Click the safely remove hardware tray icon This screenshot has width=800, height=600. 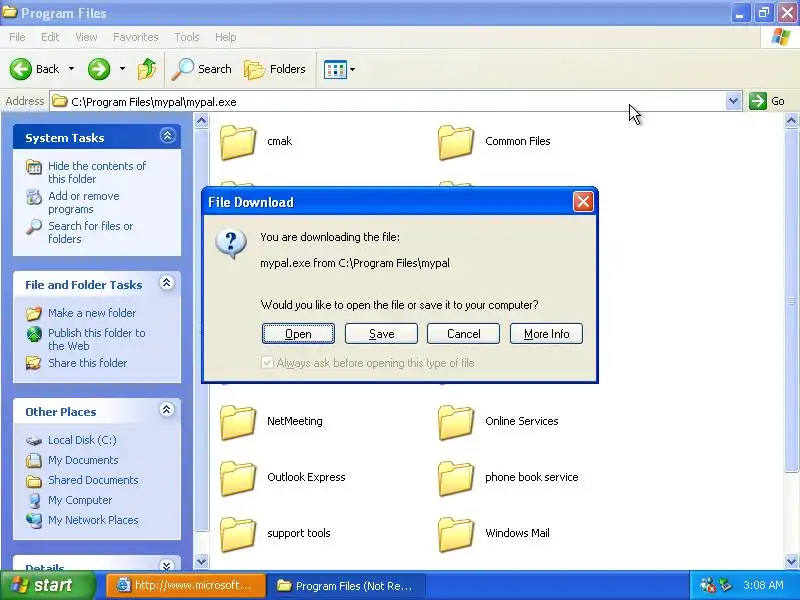[x=725, y=585]
